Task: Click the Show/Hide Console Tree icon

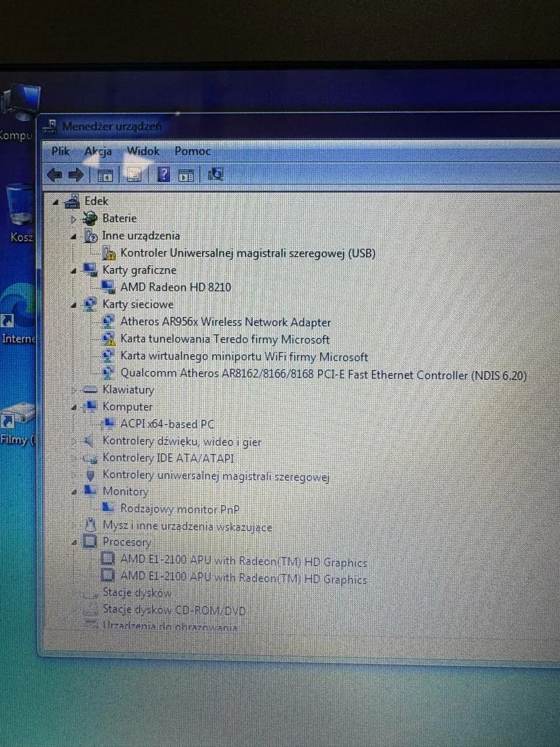Action: 105,174
